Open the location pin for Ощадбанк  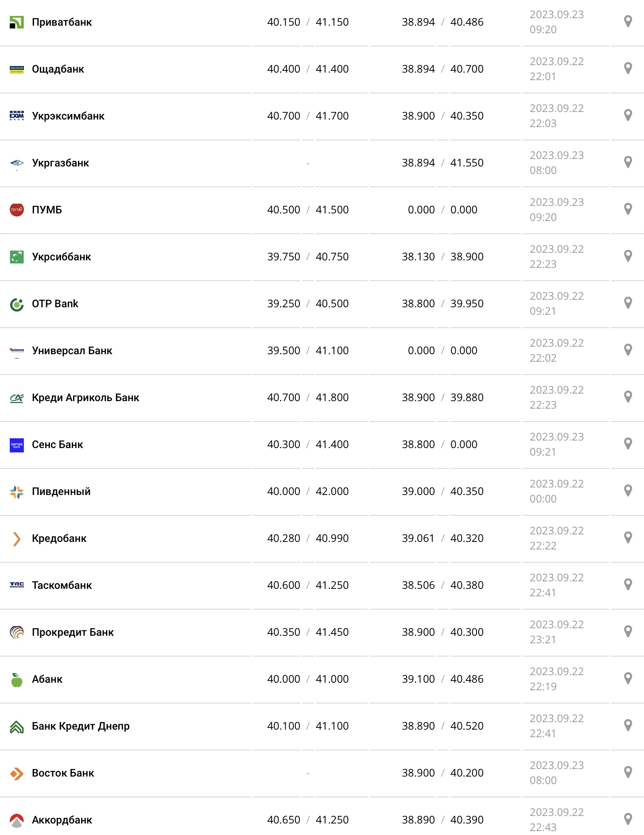628,68
